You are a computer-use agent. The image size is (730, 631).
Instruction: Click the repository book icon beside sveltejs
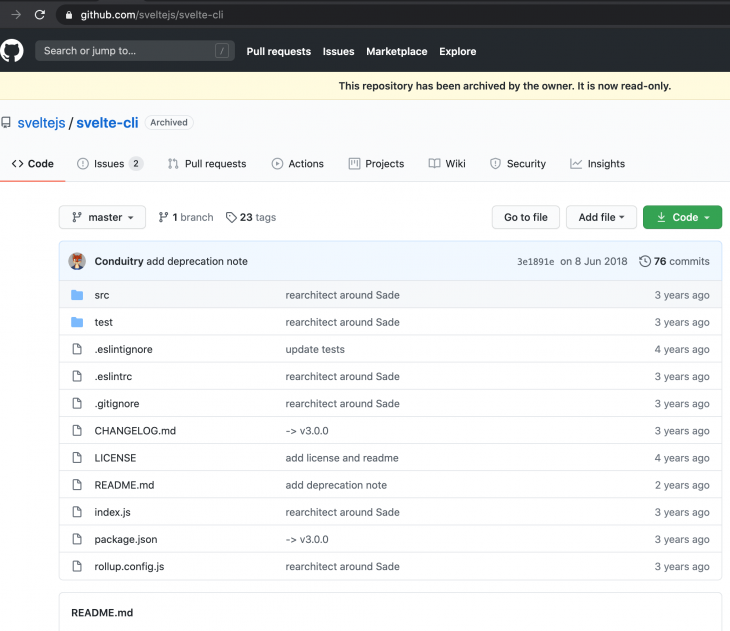(x=6, y=122)
